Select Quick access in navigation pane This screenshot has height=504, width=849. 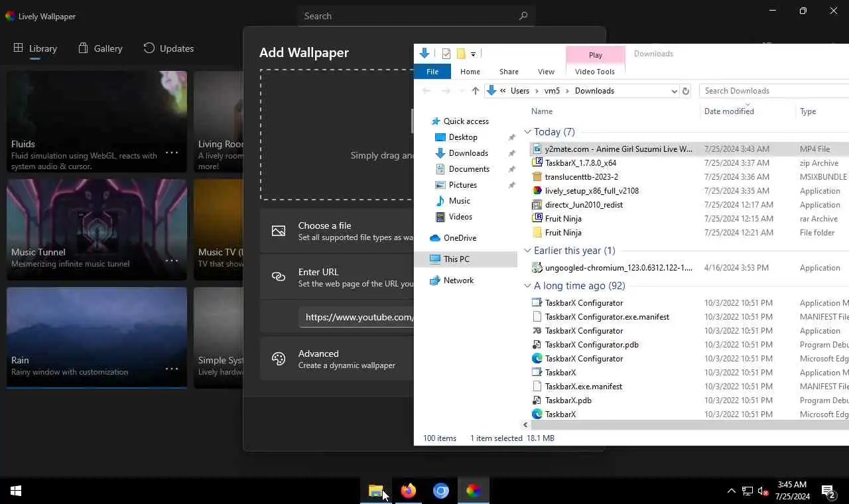[x=466, y=121]
